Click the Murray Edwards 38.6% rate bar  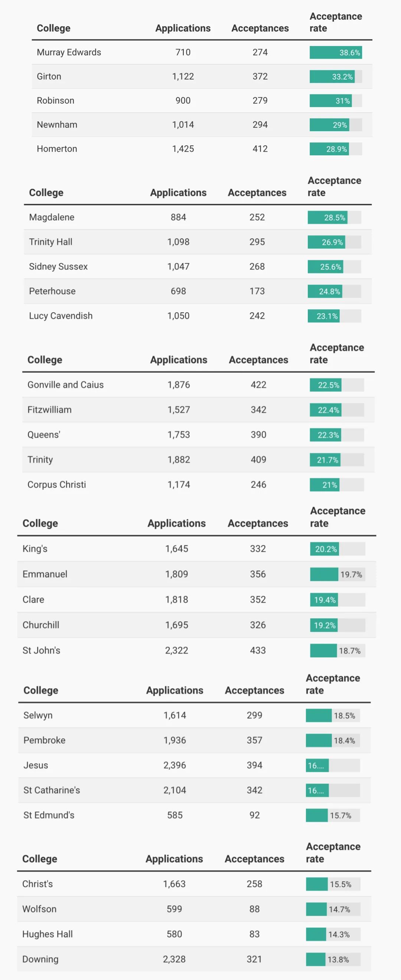(336, 52)
